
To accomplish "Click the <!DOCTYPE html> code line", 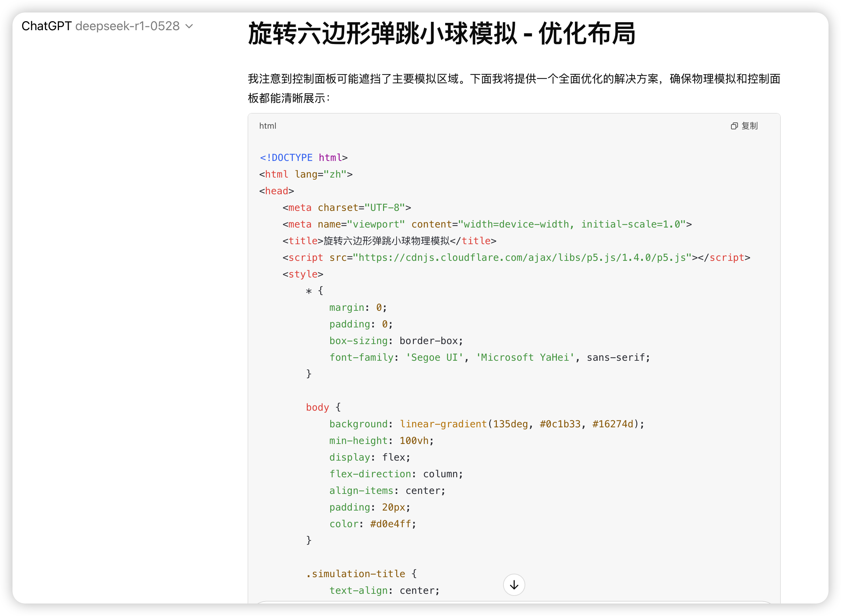I will click(x=304, y=158).
